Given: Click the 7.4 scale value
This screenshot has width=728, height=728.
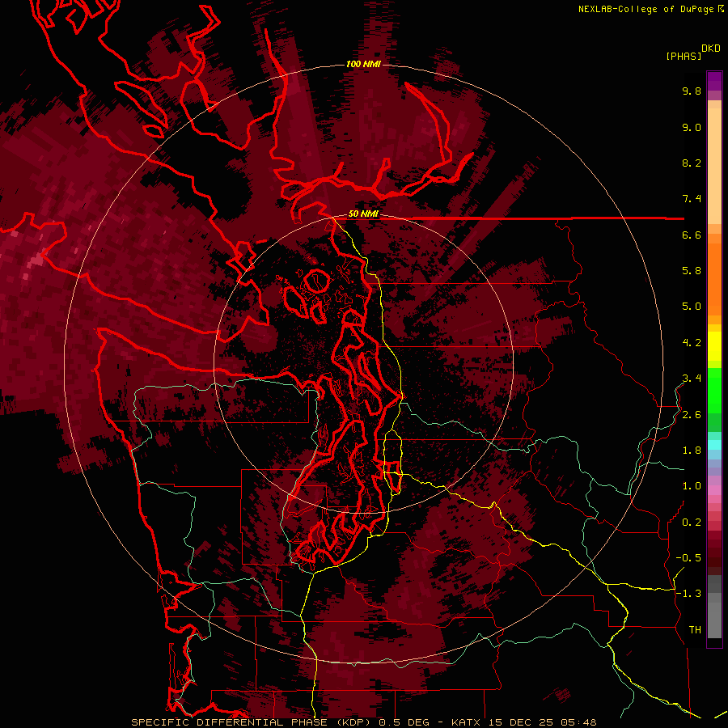Looking at the screenshot, I should [x=692, y=199].
